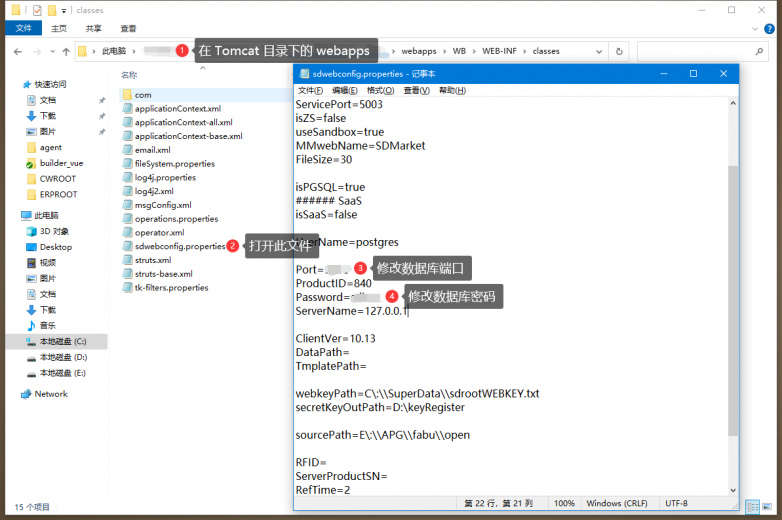782x520 pixels.
Task: Click the refresh button beside the address bar
Action: (x=620, y=51)
